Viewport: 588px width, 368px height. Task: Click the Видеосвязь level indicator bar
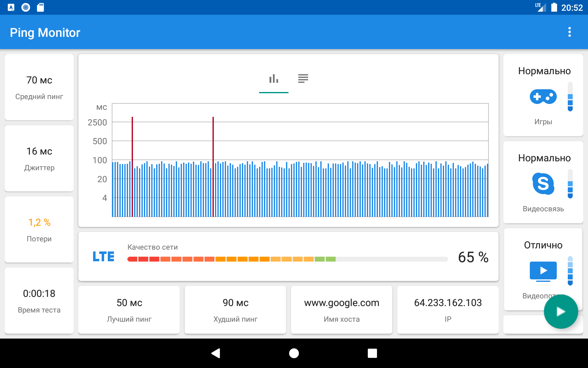pos(570,184)
